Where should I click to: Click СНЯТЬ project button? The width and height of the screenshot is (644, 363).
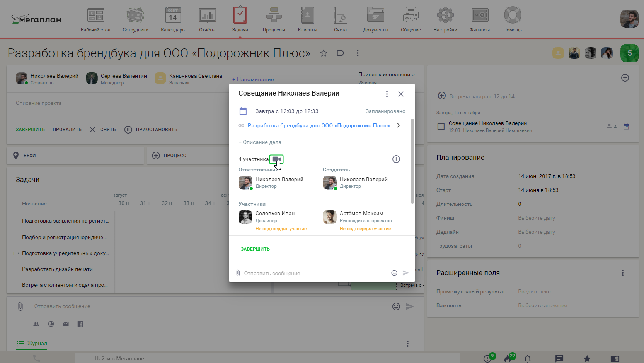pos(103,130)
